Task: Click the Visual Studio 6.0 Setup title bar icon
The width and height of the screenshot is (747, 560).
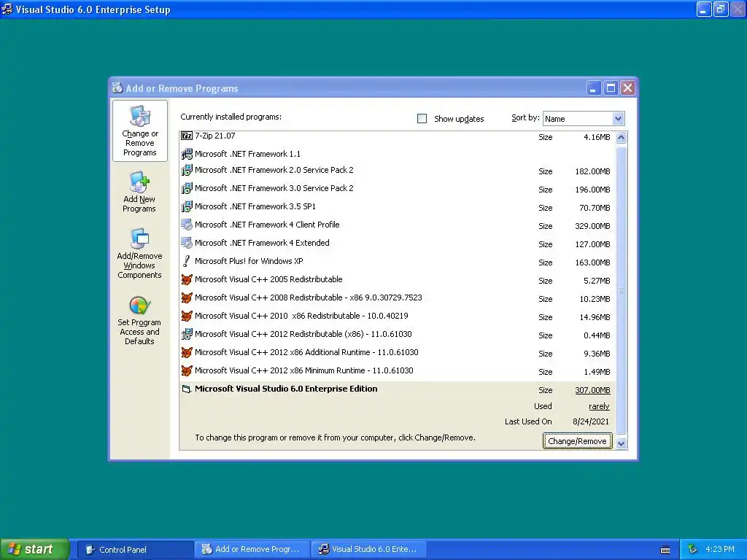Action: tap(7, 9)
